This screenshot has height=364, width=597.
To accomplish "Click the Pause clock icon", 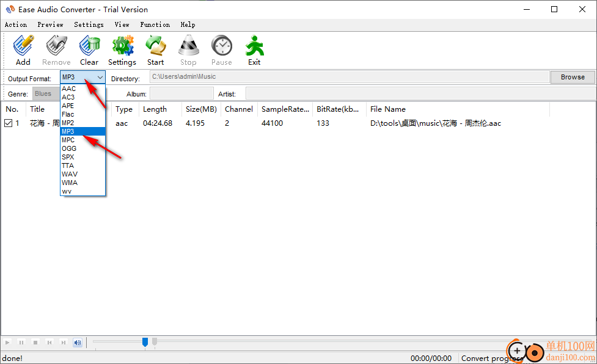I will [222, 50].
